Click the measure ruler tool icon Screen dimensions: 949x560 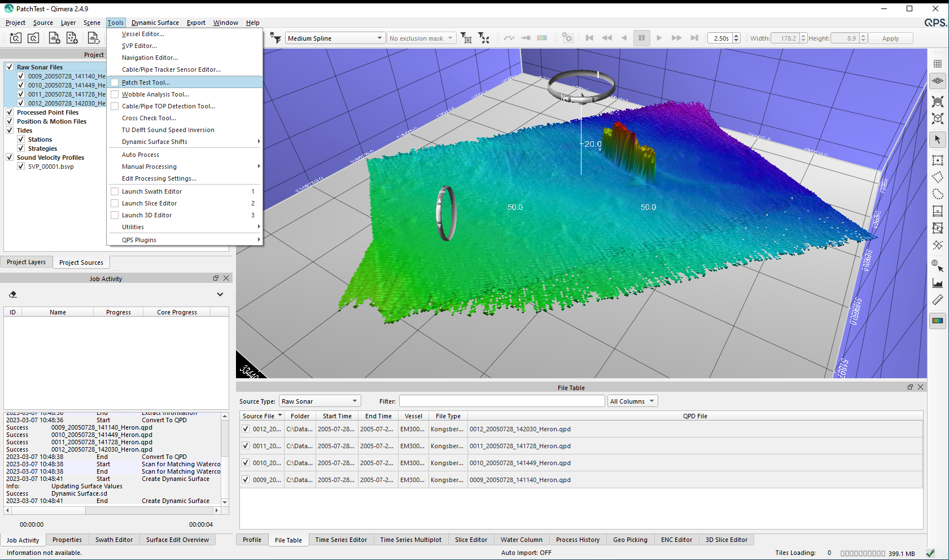[937, 300]
